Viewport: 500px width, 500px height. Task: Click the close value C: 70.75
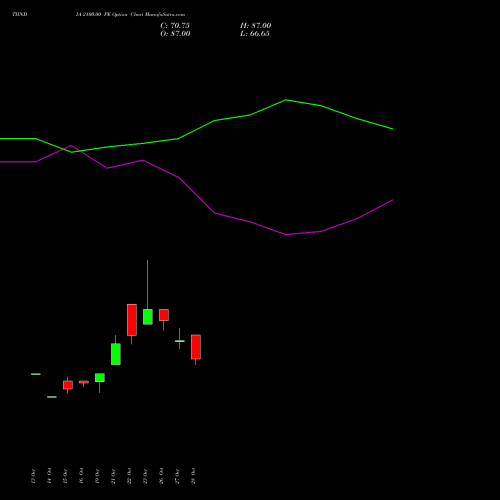click(x=175, y=26)
